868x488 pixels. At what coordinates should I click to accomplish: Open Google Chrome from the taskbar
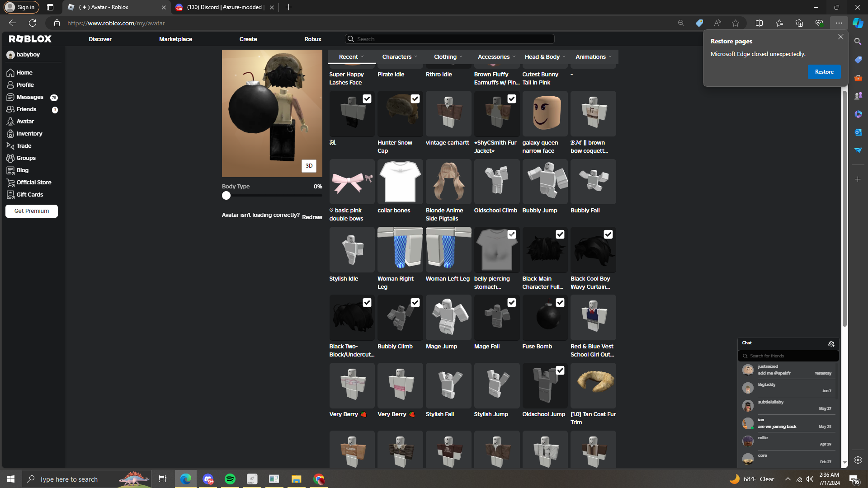[x=319, y=479]
